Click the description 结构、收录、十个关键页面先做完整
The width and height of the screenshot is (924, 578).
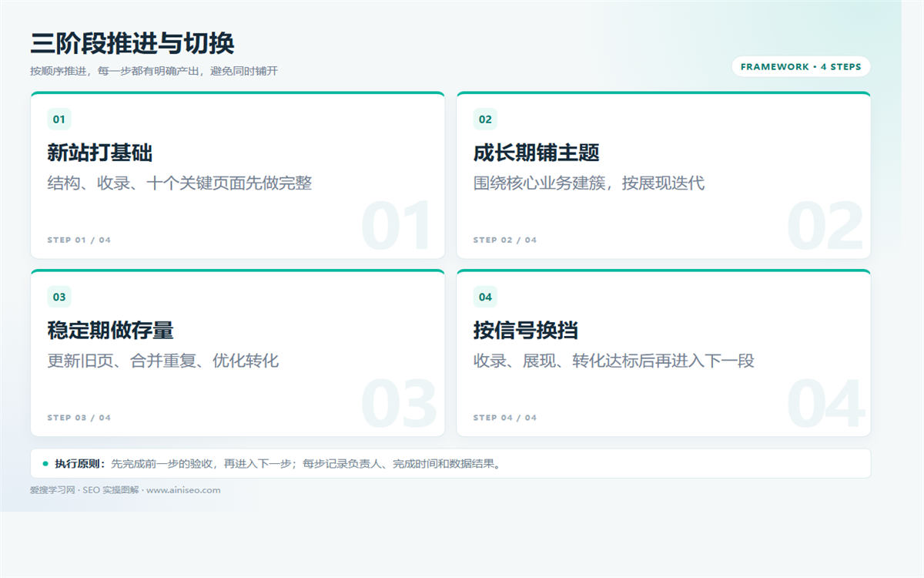179,183
